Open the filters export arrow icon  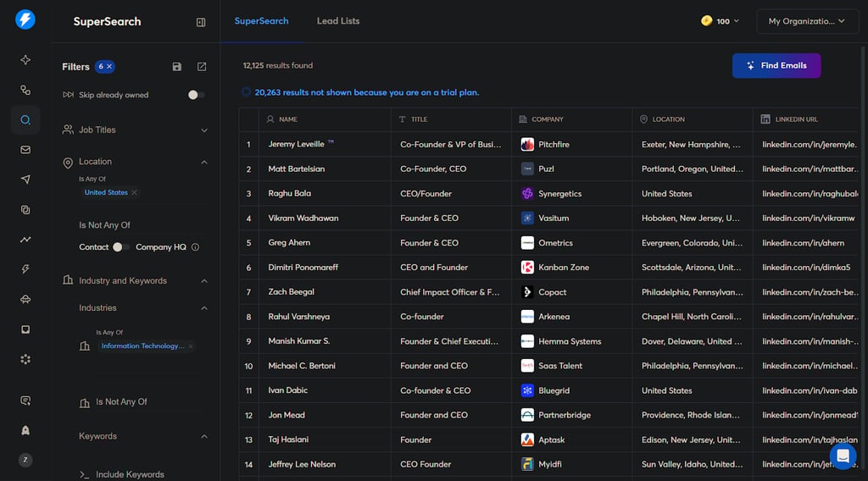[202, 67]
